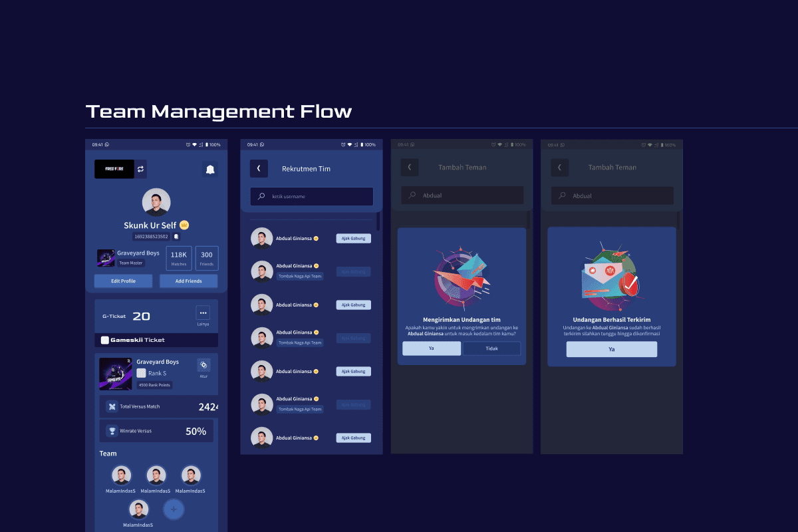Click Ya on Undangan Berhasil Terkirim dialog
Screen dimensions: 798x532
pos(611,349)
